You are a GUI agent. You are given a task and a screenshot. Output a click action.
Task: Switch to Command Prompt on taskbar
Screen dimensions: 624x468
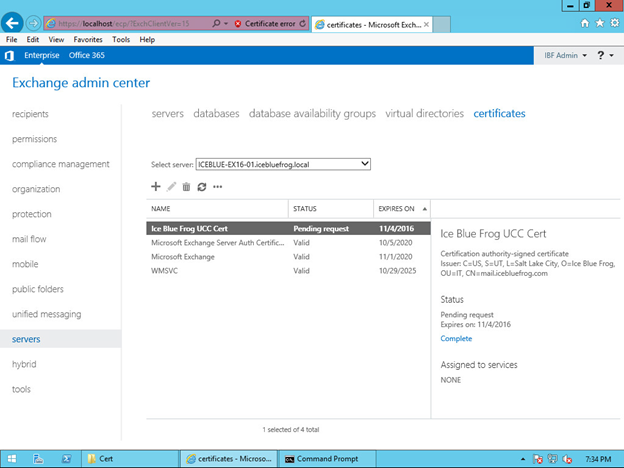(x=327, y=459)
